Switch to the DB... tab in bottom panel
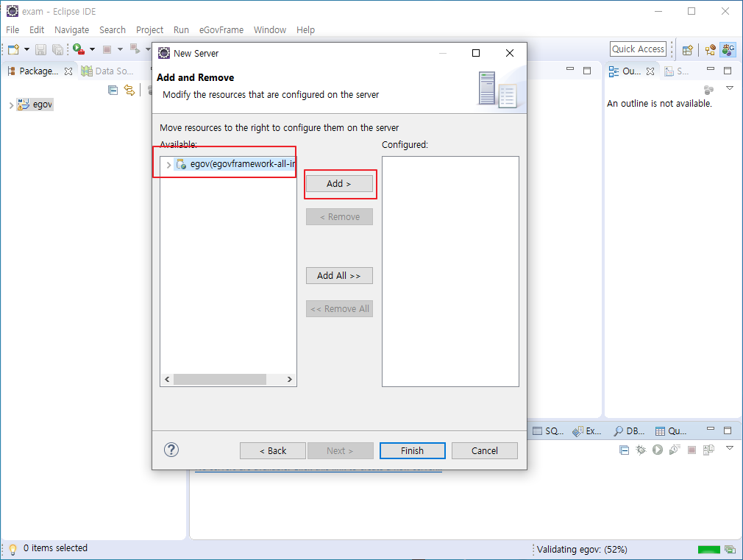This screenshot has width=743, height=560. tap(629, 431)
